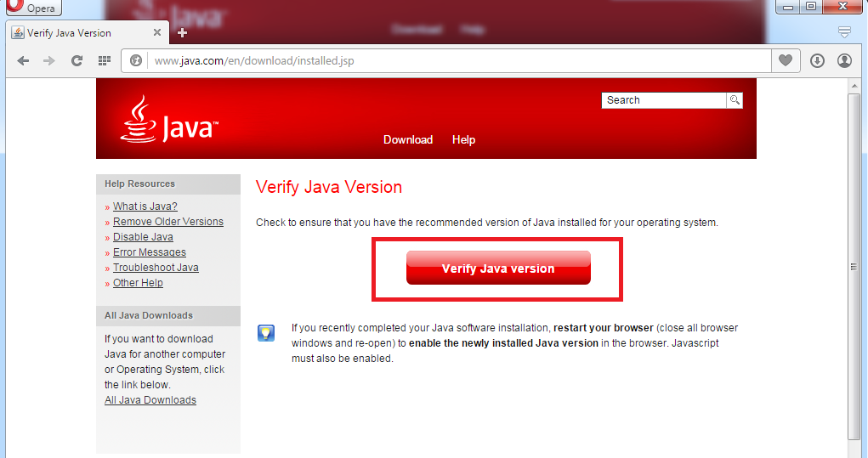
Task: Click the Verify Java version button
Action: pos(498,269)
